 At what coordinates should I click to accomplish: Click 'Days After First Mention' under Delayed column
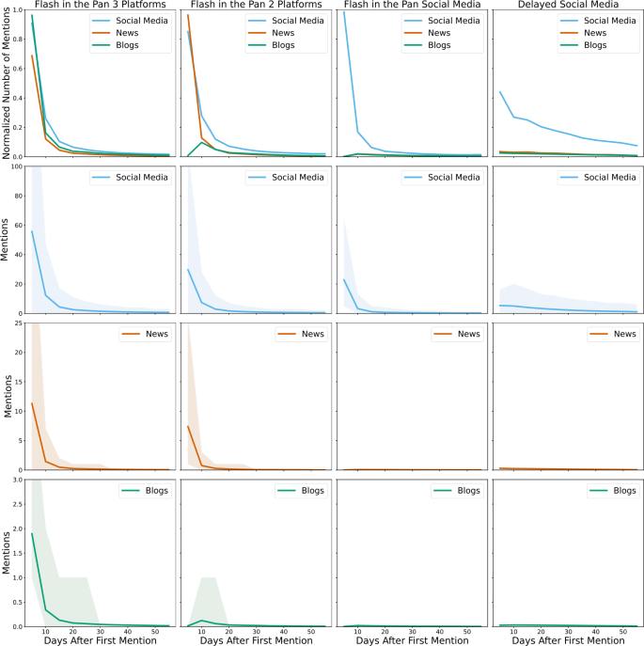[568, 640]
